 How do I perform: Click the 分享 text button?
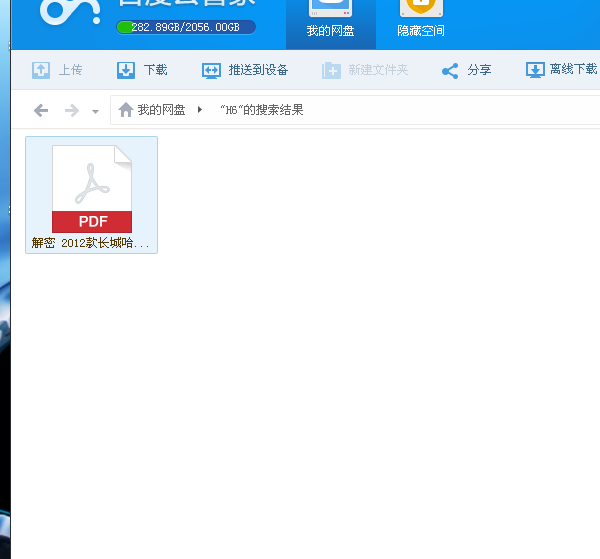point(479,70)
